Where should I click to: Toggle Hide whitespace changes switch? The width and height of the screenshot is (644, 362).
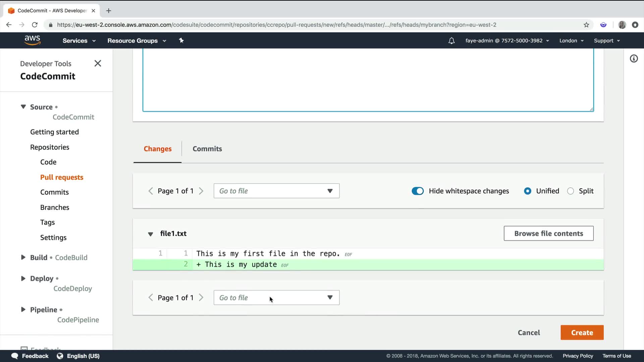coord(418,191)
